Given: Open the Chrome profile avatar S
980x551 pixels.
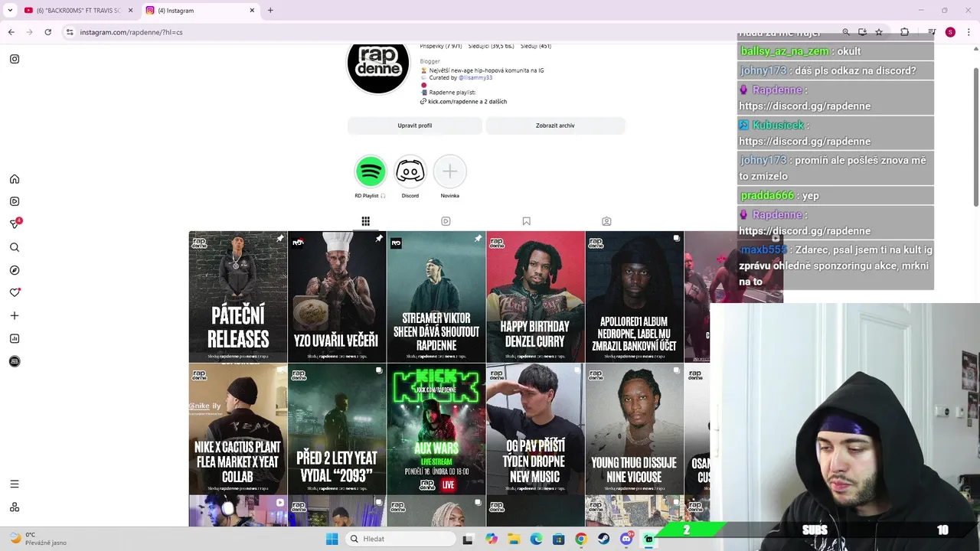Looking at the screenshot, I should point(950,32).
